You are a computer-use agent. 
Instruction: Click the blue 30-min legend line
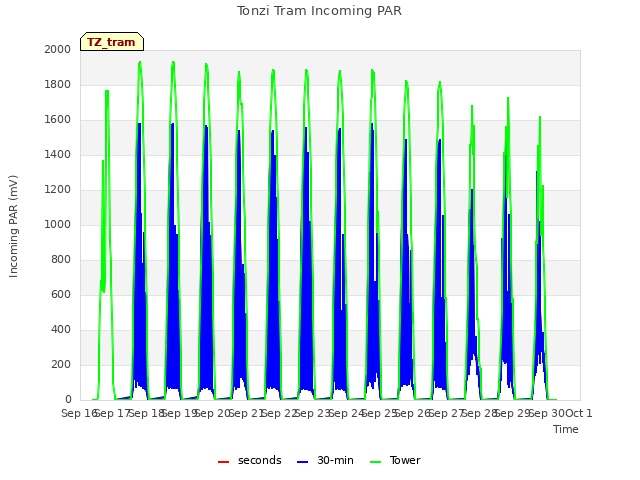302,462
